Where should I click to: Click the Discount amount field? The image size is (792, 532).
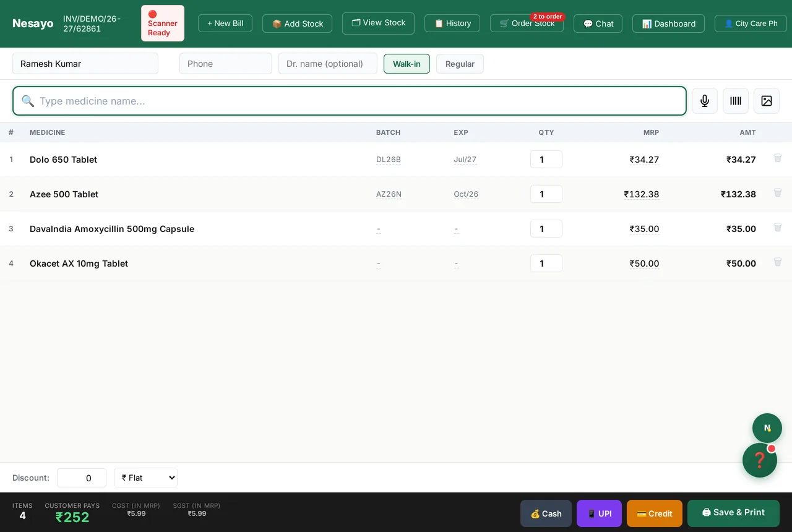tap(82, 478)
